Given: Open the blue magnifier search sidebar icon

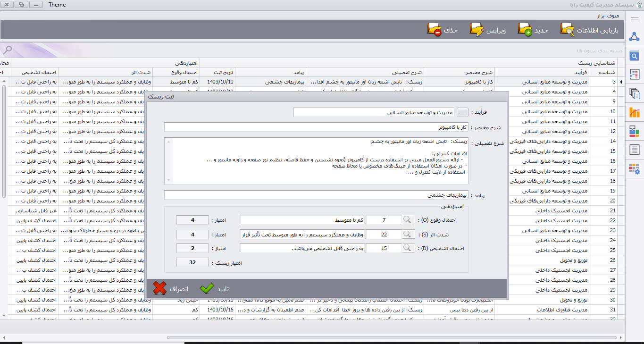Looking at the screenshot, I should [x=635, y=56].
